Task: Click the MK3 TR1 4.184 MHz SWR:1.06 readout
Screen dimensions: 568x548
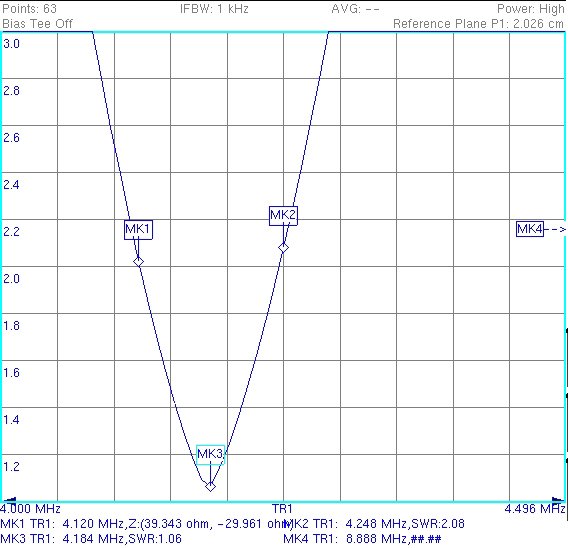Action: (91, 539)
